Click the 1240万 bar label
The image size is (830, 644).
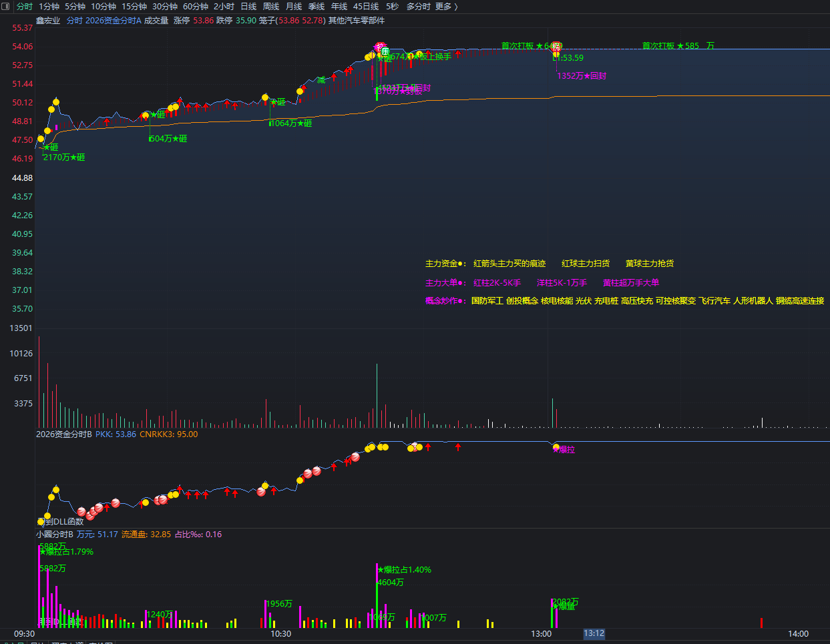pyautogui.click(x=160, y=615)
